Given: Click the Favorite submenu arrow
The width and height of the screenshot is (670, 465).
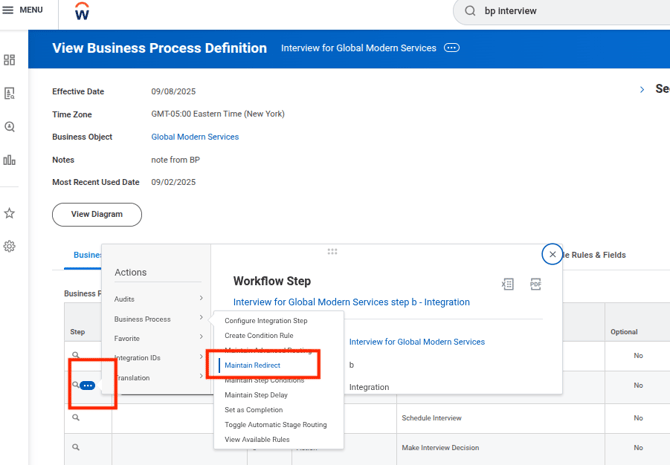Looking at the screenshot, I should [x=201, y=337].
